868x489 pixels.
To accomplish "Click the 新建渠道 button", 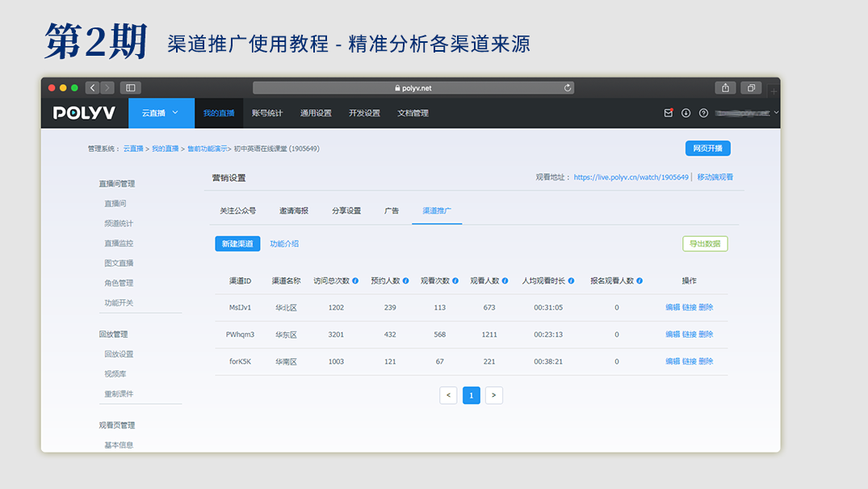I will 237,244.
